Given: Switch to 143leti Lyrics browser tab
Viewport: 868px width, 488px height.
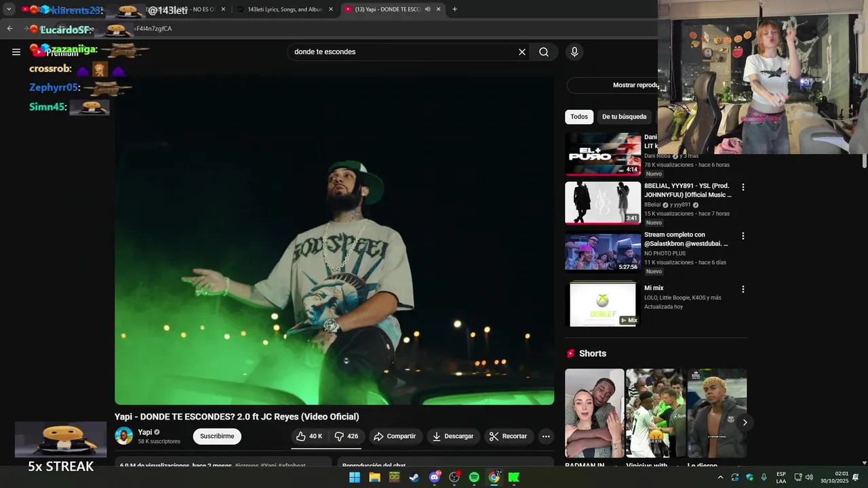Looking at the screenshot, I should pyautogui.click(x=285, y=9).
